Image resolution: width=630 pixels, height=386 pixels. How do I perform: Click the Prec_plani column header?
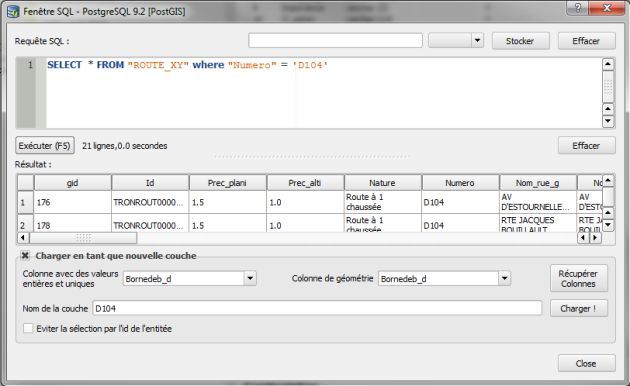(x=227, y=183)
